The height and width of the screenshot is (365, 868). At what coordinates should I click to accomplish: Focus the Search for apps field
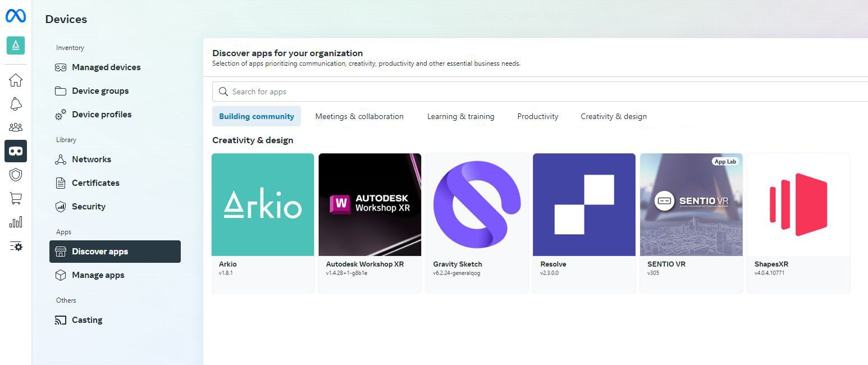tap(540, 92)
